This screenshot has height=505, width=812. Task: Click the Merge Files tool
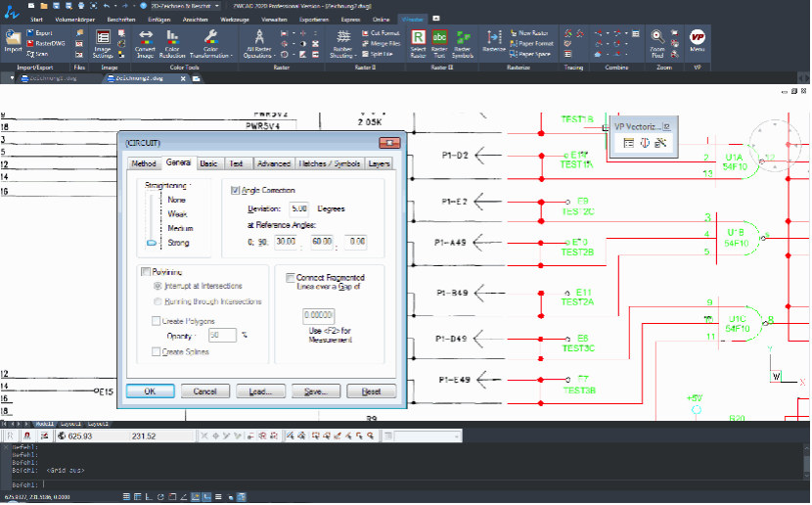(x=382, y=43)
